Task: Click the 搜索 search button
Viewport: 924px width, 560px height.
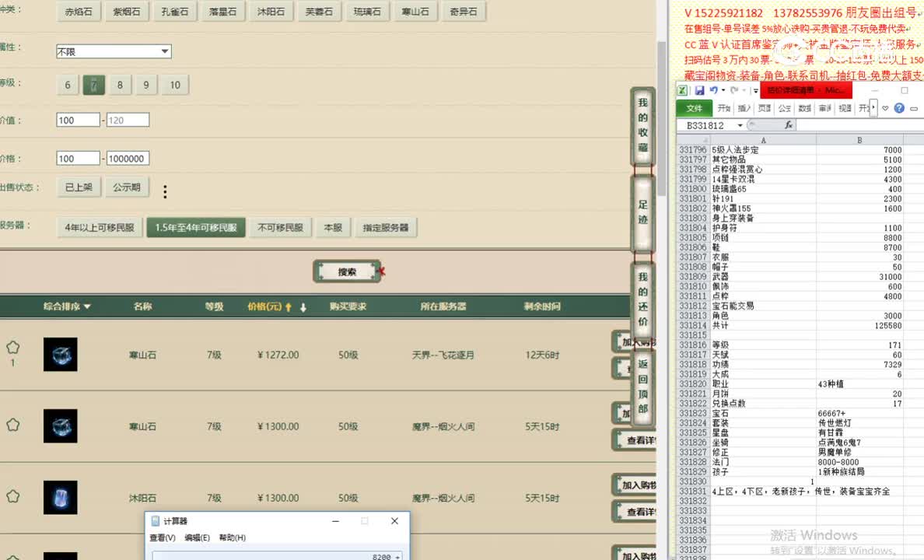Action: pos(347,271)
